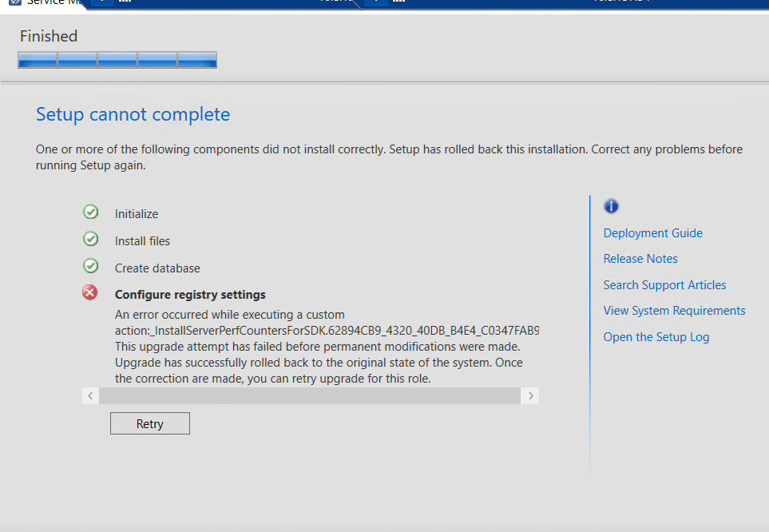This screenshot has width=769, height=532.
Task: Click the 'Setup cannot complete' heading
Action: pyautogui.click(x=133, y=114)
